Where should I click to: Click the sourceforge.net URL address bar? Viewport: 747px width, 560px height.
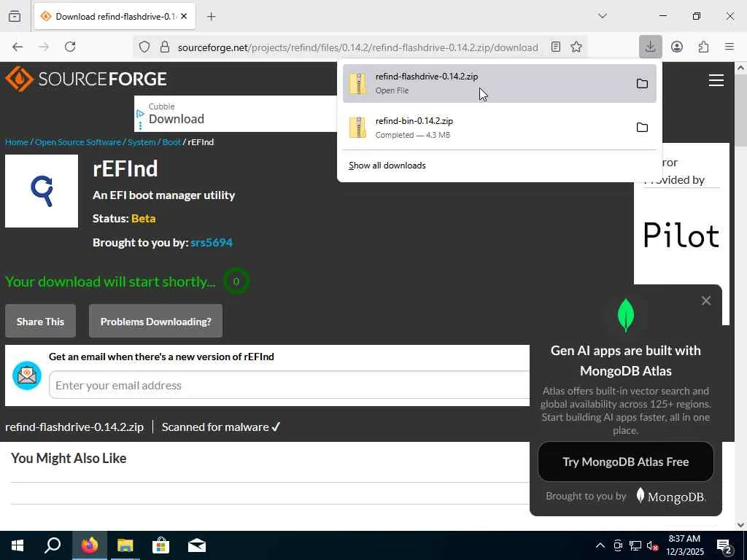[x=357, y=47]
